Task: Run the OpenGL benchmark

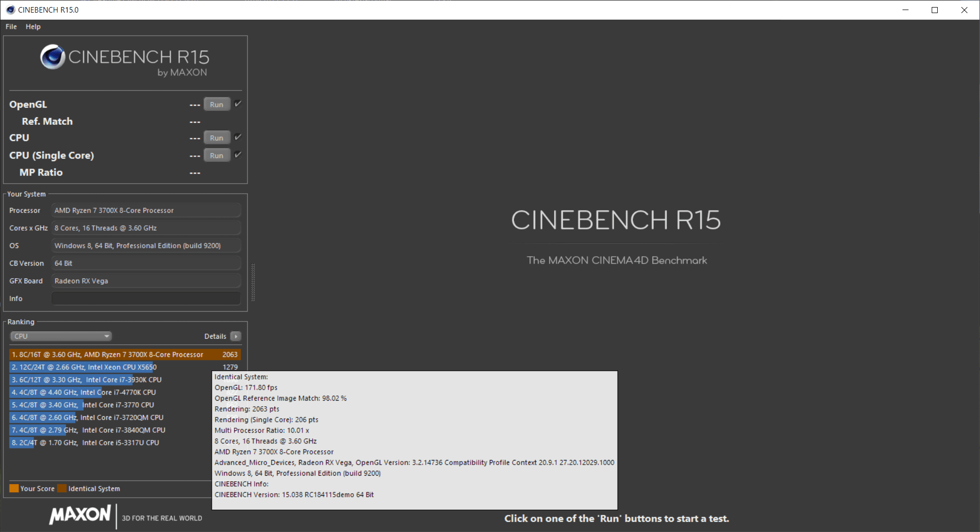Action: click(x=217, y=104)
